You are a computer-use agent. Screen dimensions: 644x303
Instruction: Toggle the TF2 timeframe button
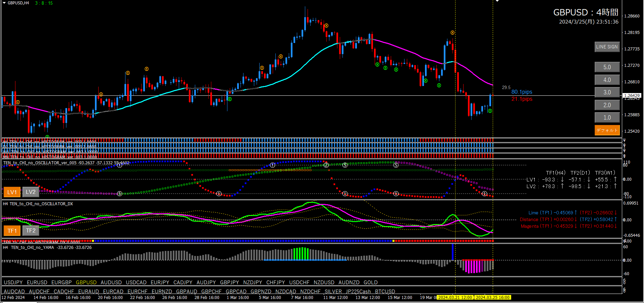[31, 231]
